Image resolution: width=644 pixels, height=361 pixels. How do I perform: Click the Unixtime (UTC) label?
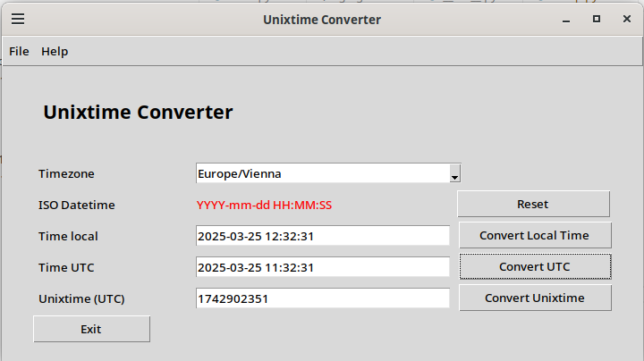tap(81, 298)
